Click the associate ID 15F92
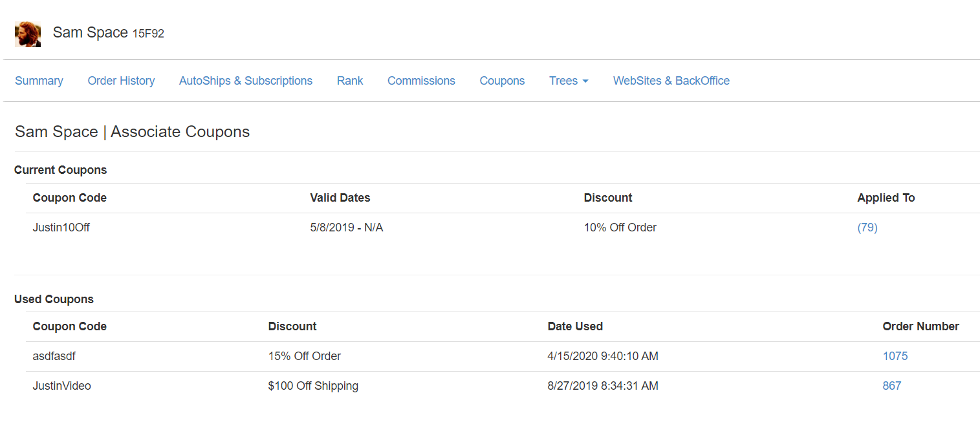The height and width of the screenshot is (424, 980). [x=148, y=34]
